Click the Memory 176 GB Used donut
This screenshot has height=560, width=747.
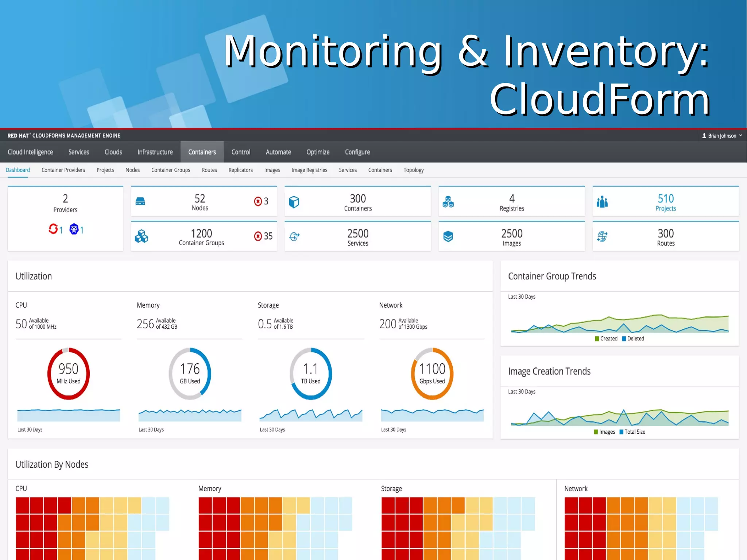click(x=190, y=374)
